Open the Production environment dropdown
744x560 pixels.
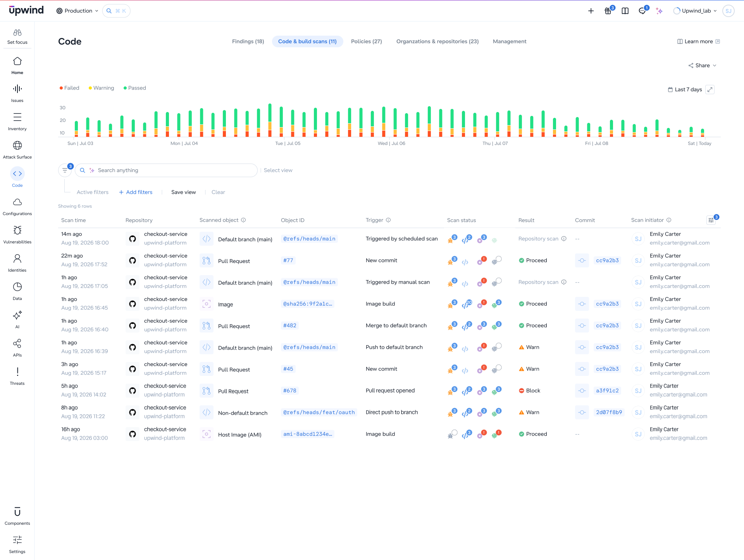77,11
